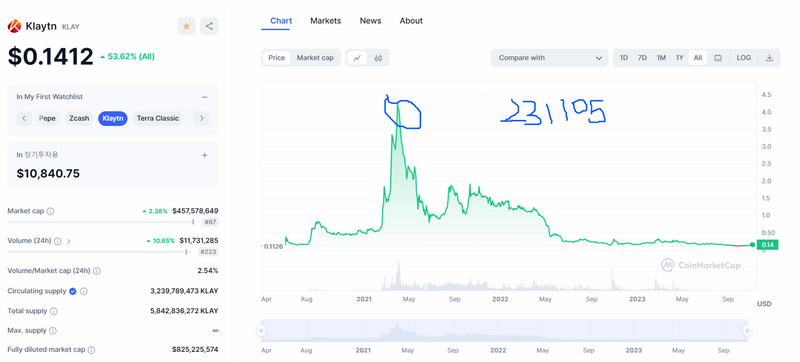
Task: Switch chart to Market cap view
Action: point(315,58)
